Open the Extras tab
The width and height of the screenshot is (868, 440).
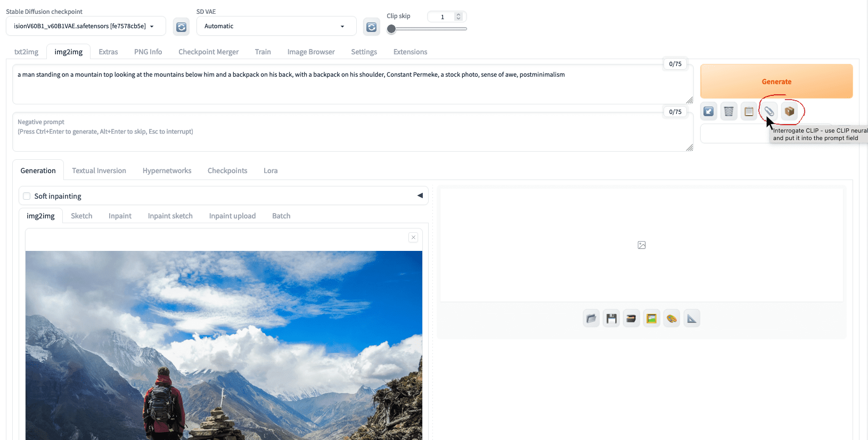pos(108,52)
